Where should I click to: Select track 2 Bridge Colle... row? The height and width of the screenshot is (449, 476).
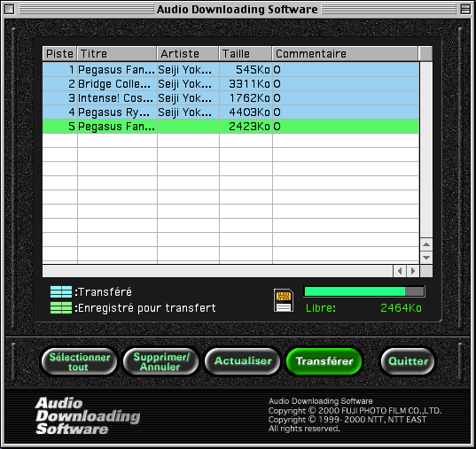tap(230, 84)
